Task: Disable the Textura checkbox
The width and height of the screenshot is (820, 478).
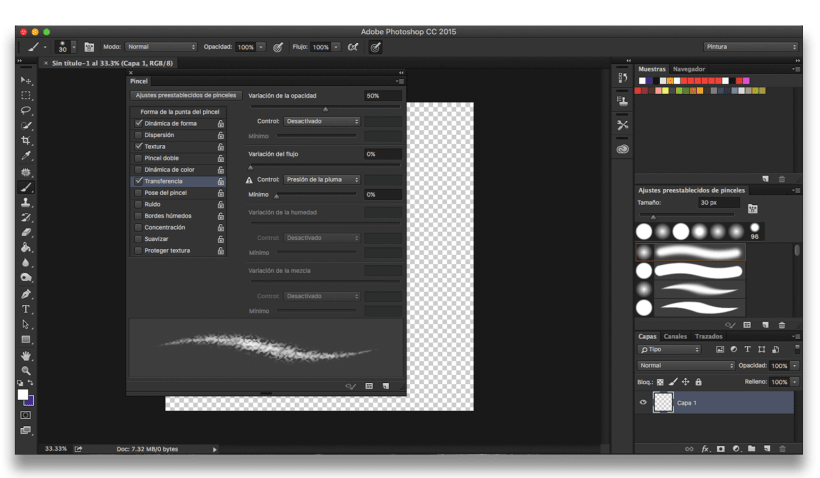Action: point(138,146)
